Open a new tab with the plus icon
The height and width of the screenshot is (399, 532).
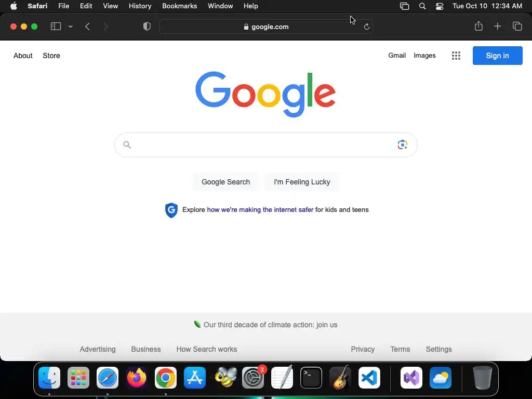[x=497, y=26]
